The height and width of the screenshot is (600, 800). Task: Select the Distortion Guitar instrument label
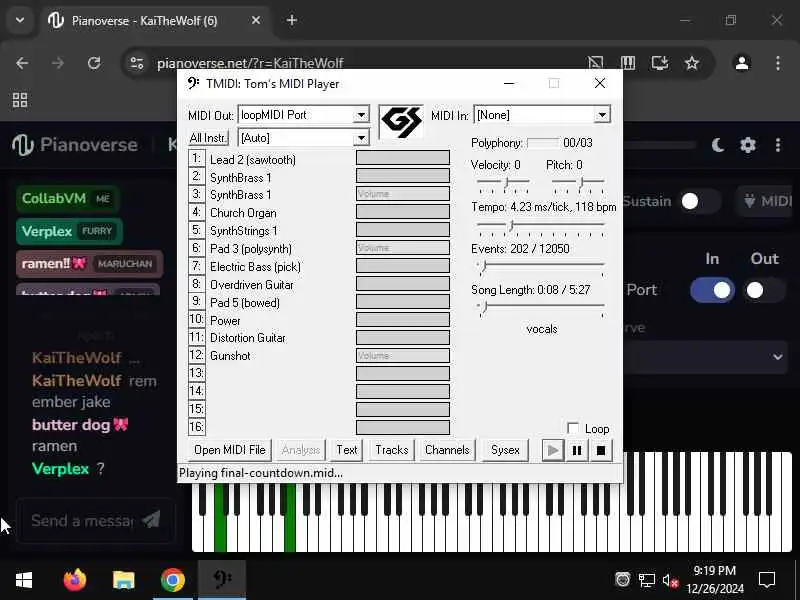click(247, 338)
